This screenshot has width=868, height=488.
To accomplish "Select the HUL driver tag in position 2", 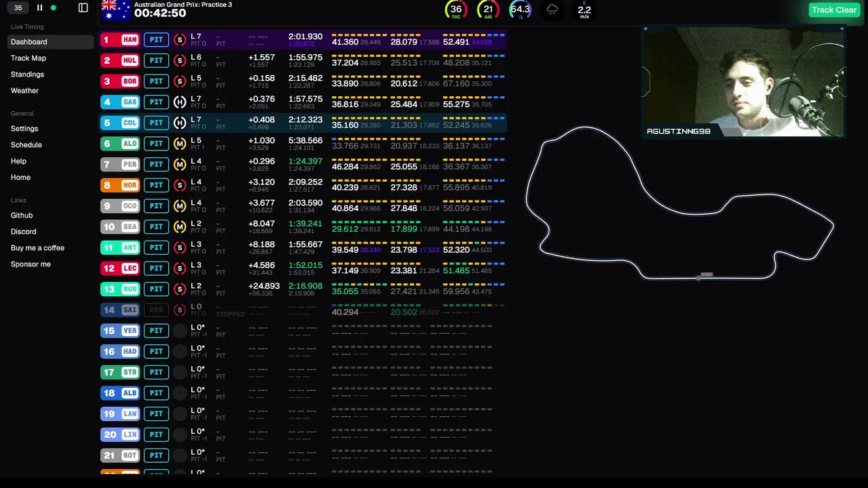I will tap(120, 60).
